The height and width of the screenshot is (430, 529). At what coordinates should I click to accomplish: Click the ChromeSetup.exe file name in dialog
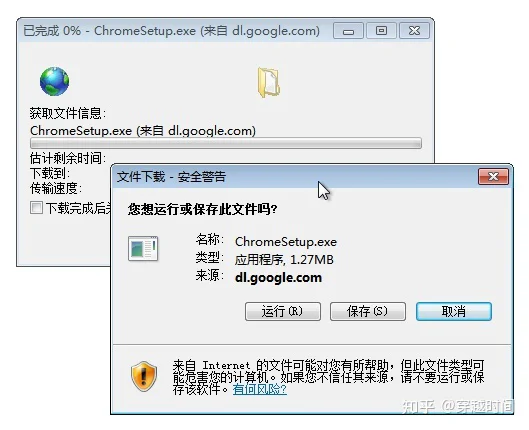coord(286,242)
